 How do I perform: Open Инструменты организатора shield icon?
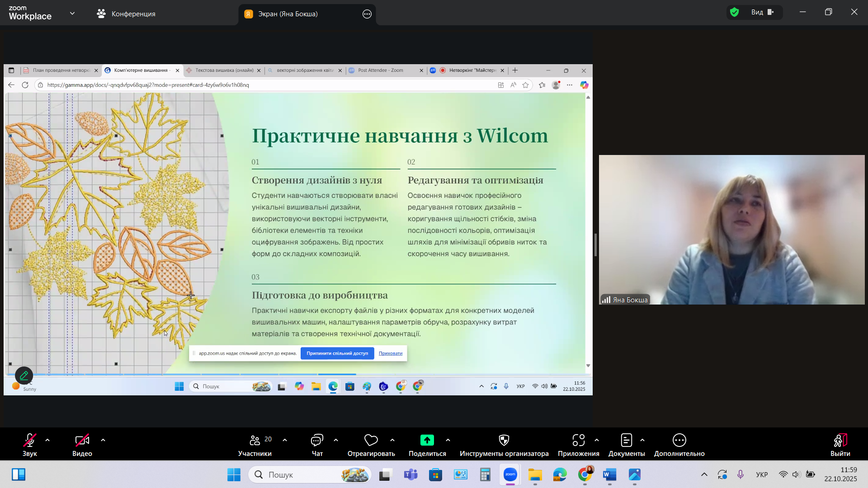coord(504,440)
